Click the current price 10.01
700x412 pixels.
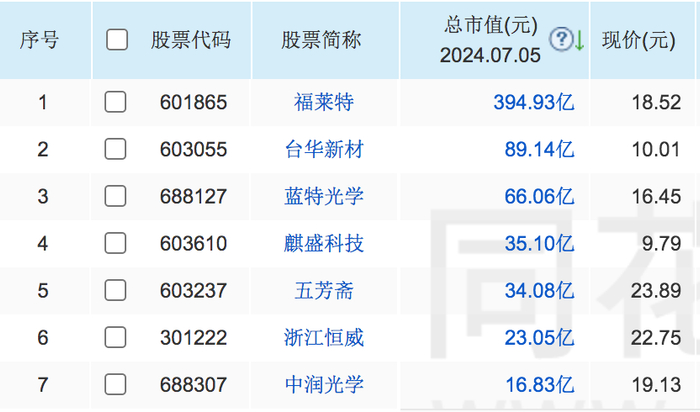point(656,149)
